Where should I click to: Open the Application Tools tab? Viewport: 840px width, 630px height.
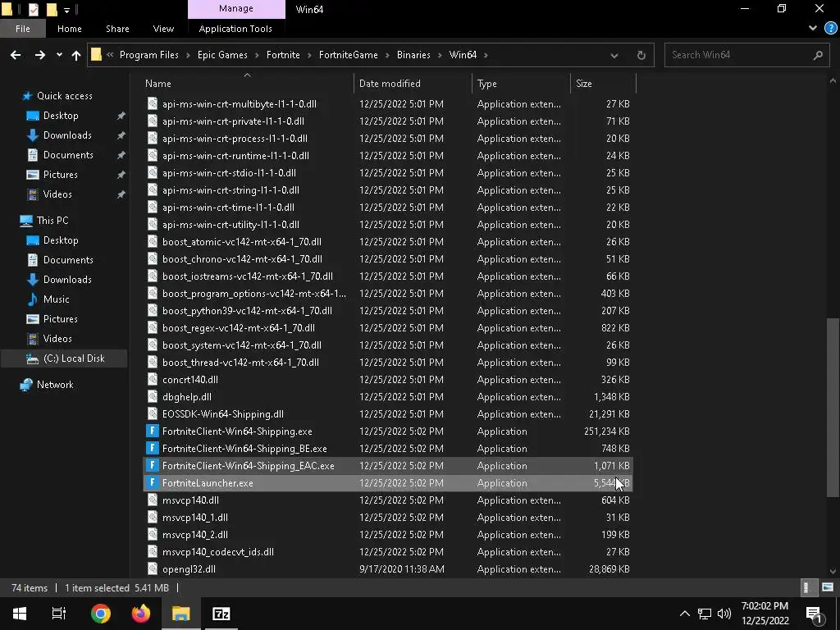235,29
